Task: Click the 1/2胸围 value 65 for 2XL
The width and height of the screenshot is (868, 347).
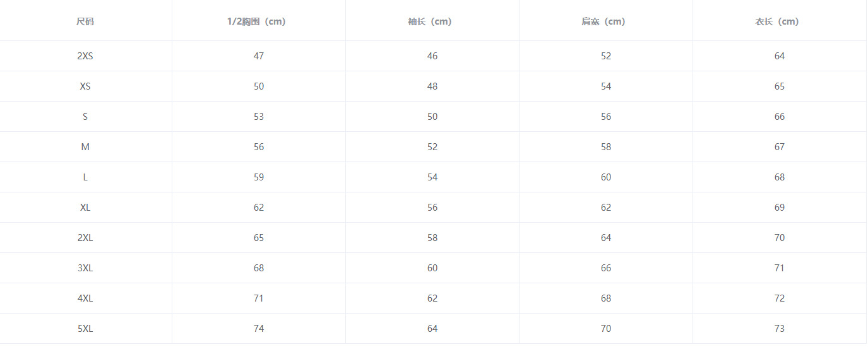Action: point(259,238)
